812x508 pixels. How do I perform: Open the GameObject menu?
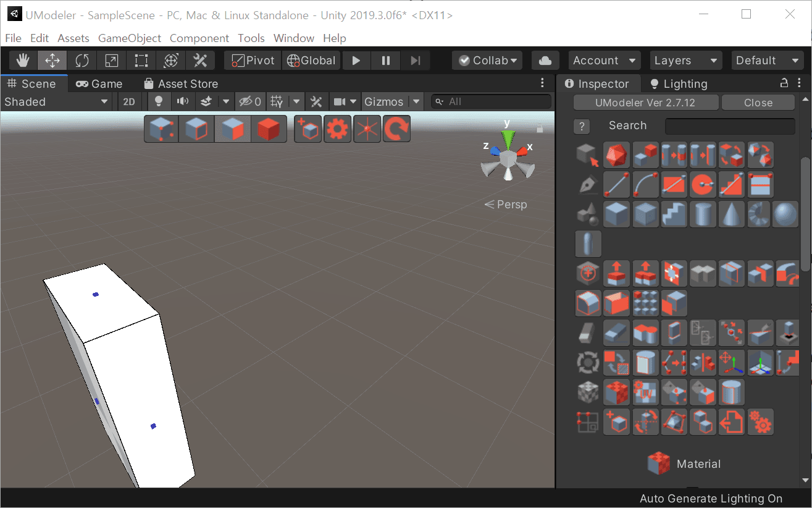[x=130, y=38]
